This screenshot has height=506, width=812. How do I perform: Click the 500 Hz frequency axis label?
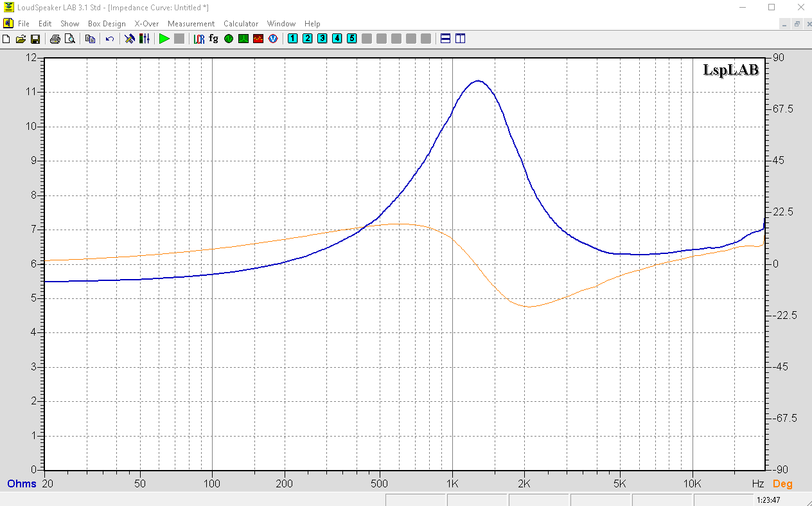[380, 483]
